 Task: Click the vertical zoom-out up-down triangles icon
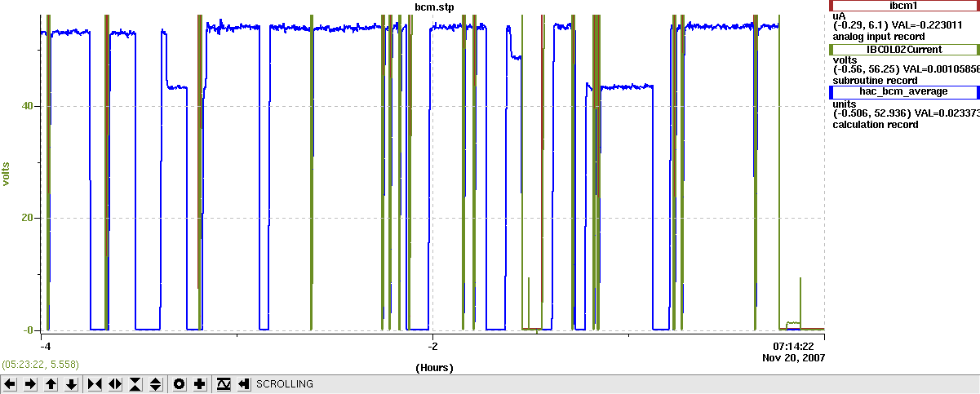tap(156, 383)
